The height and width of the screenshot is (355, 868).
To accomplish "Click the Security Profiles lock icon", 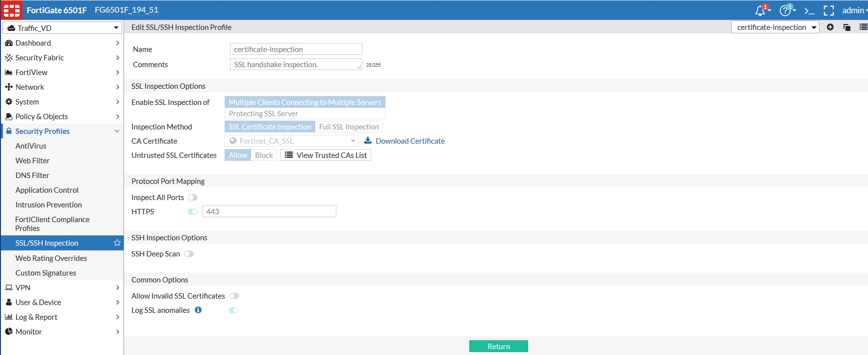I will click(x=9, y=131).
